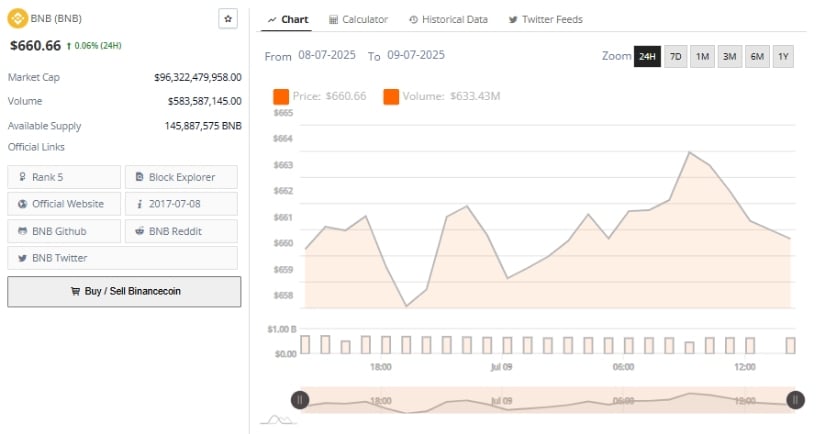Click the price peak point near $663
825x434 pixels.
point(689,152)
